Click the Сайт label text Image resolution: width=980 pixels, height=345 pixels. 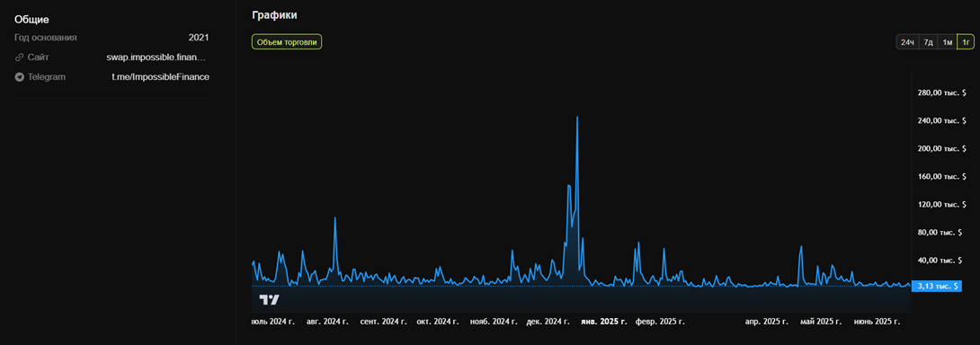(38, 57)
